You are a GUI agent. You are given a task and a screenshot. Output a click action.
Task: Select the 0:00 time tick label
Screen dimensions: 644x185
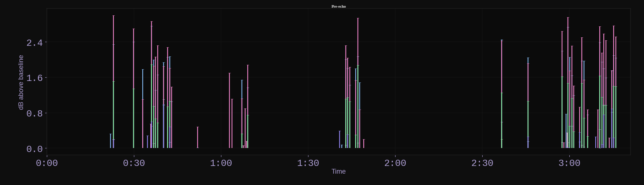click(47, 163)
